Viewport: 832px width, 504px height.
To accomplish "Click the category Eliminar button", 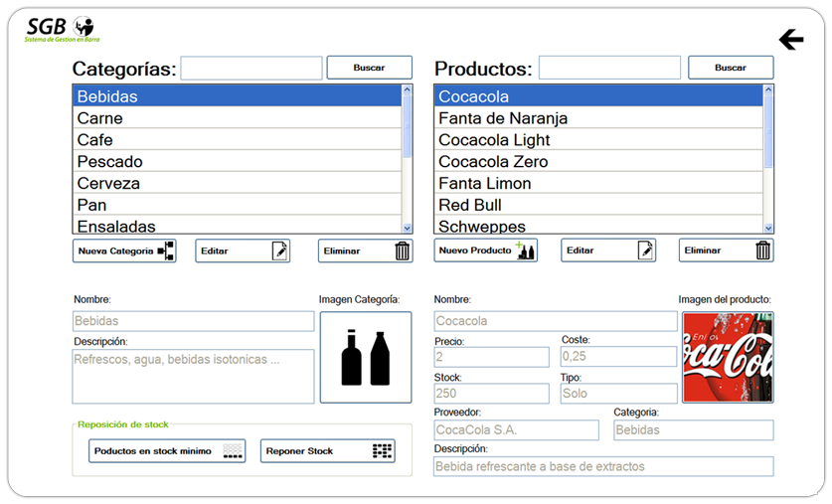I will tap(365, 251).
